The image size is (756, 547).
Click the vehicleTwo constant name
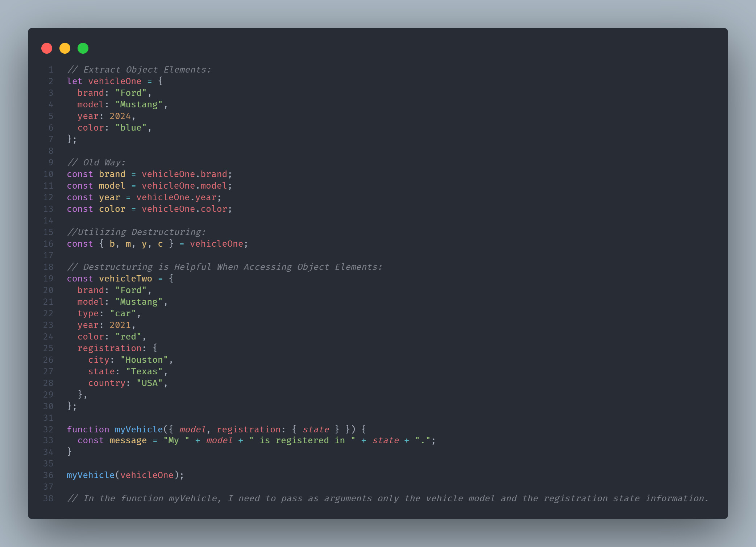(x=125, y=279)
